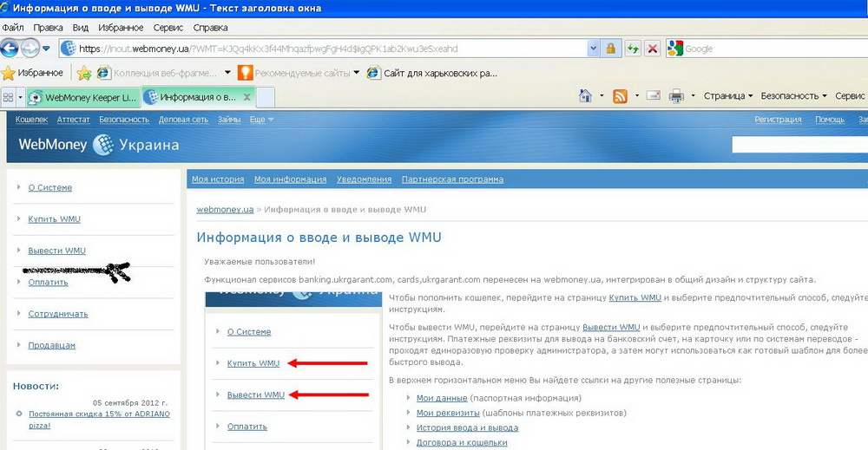
Task: Click the address bar URL field
Action: tap(323, 49)
